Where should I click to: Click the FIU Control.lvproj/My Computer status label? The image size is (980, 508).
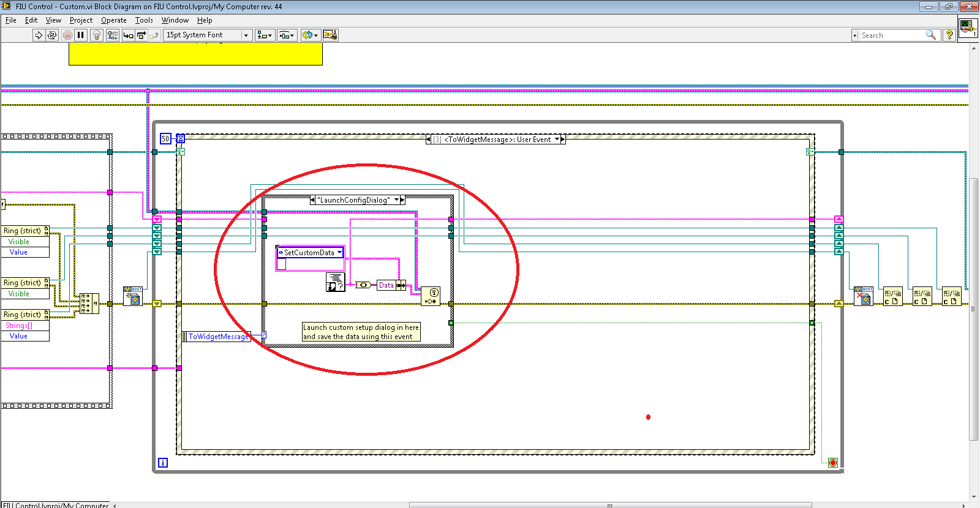point(55,505)
